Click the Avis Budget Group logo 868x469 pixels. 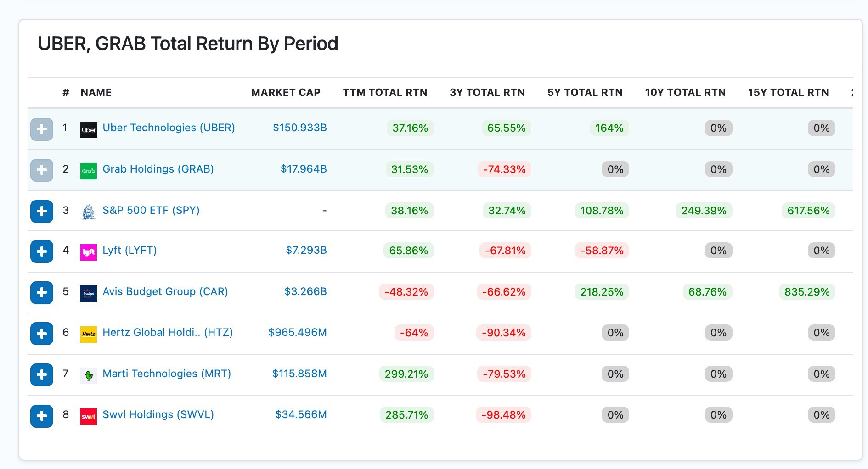[x=89, y=293]
